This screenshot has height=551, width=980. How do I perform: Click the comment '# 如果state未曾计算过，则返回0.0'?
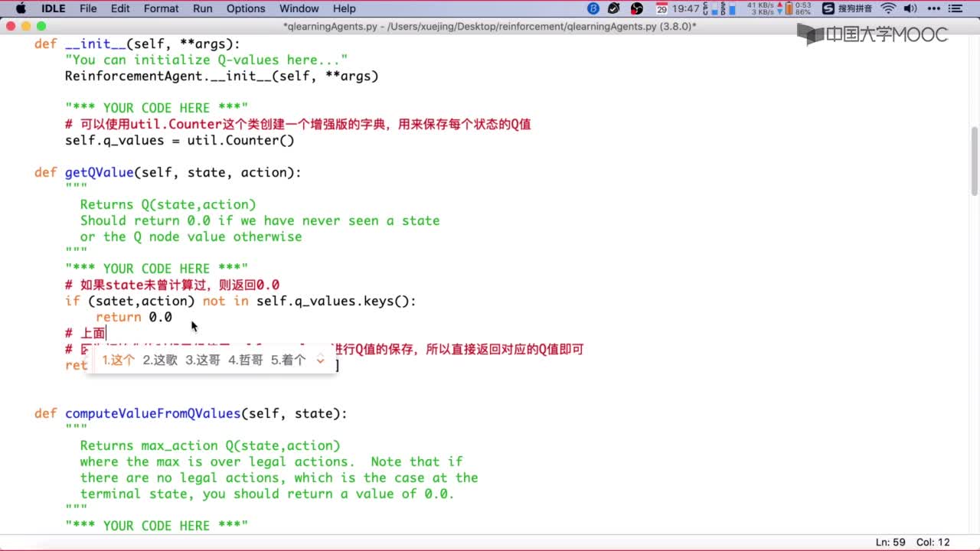click(x=172, y=285)
